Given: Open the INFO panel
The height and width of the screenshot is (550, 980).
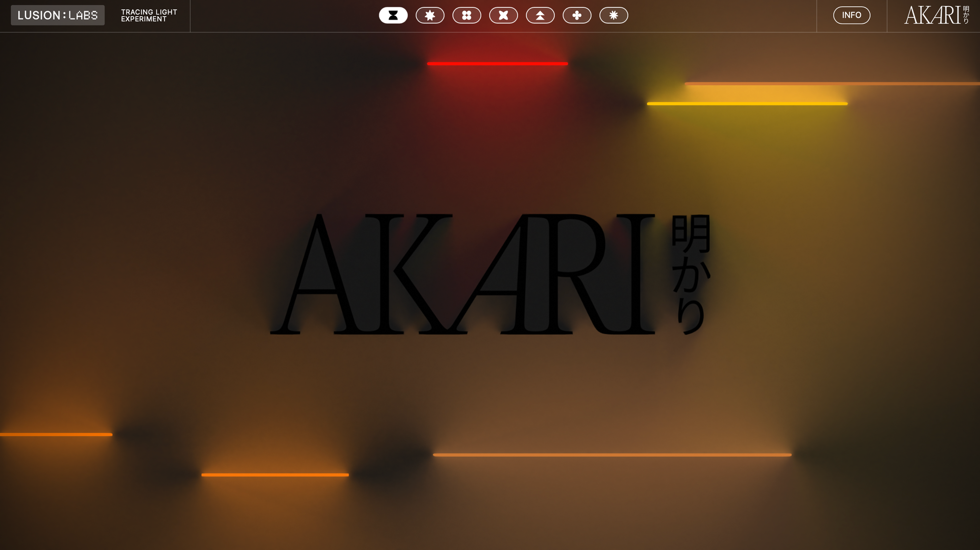Looking at the screenshot, I should click(852, 15).
